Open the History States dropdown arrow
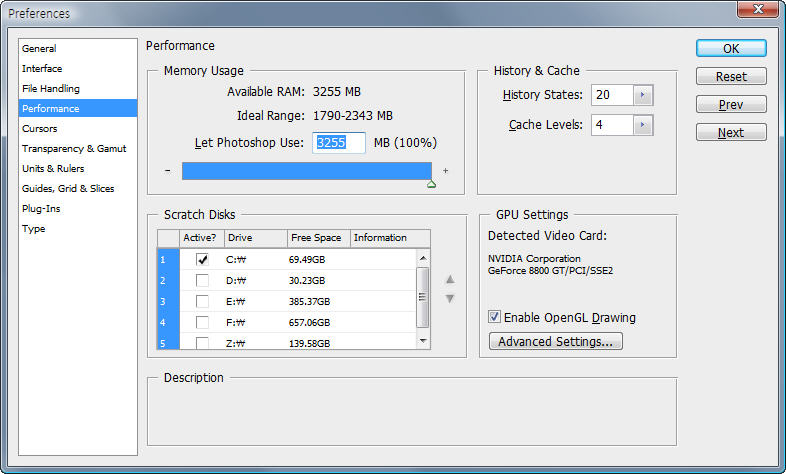 coord(643,95)
